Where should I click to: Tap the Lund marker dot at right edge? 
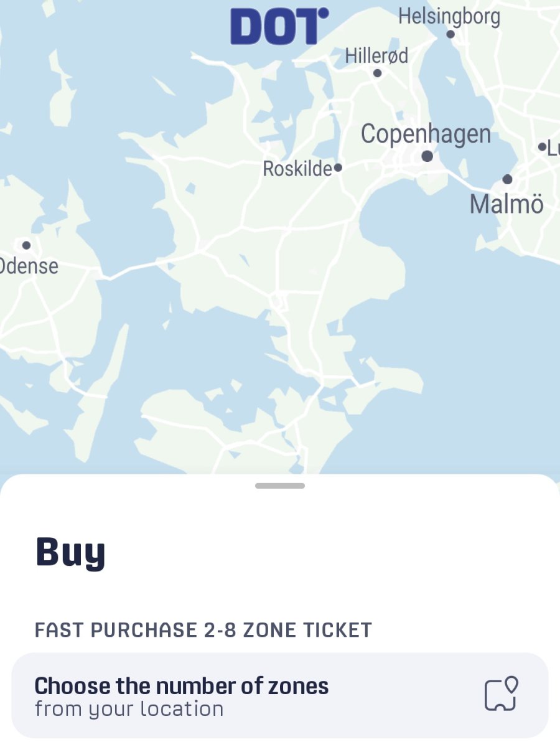pos(542,148)
